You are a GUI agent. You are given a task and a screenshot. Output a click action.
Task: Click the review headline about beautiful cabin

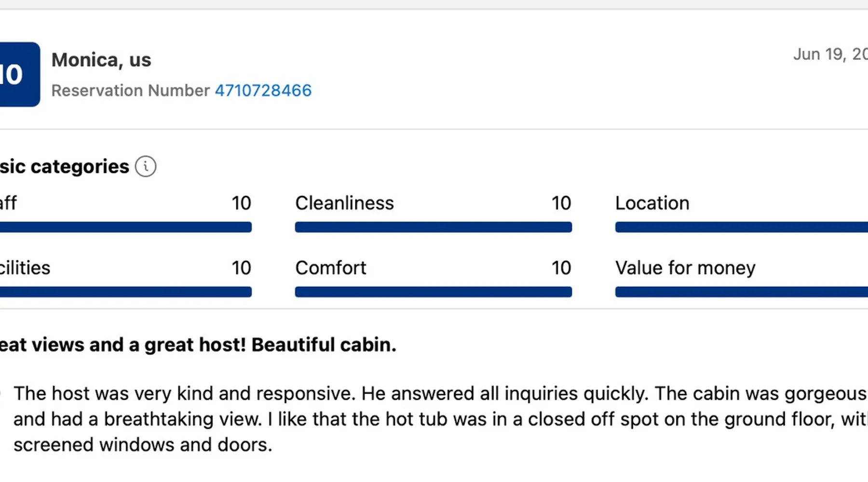[x=198, y=345]
